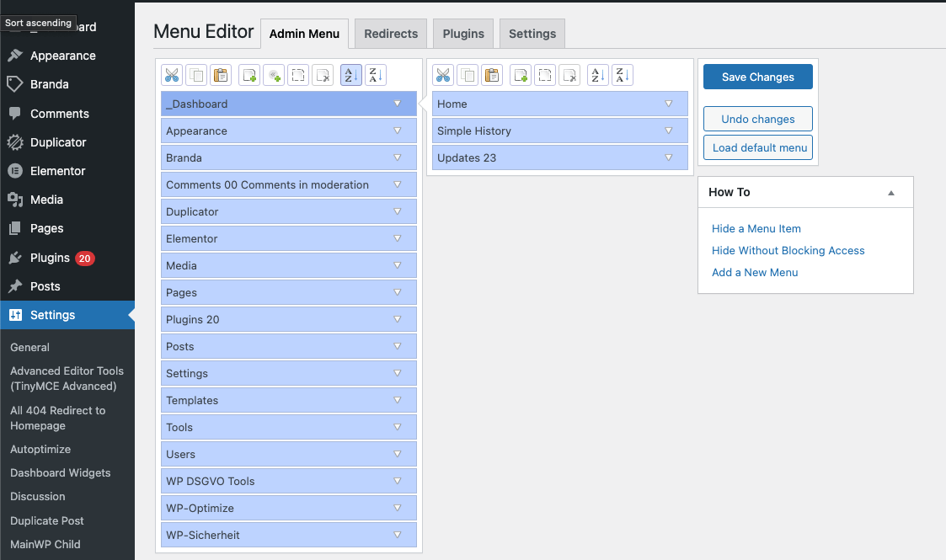Expand the Updates 23 submenu item arrow

point(669,158)
